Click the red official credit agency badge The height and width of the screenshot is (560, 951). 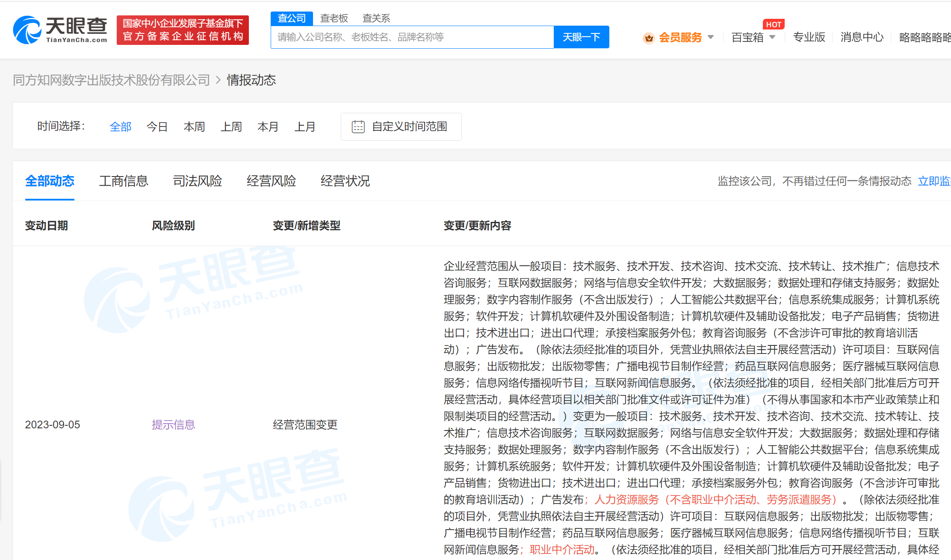pyautogui.click(x=183, y=30)
